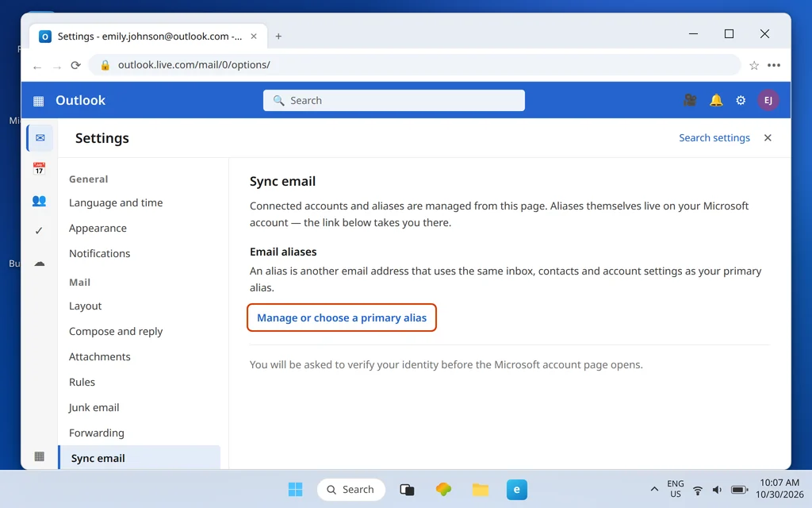The image size is (812, 508).
Task: Click Search settings link
Action: pyautogui.click(x=714, y=138)
